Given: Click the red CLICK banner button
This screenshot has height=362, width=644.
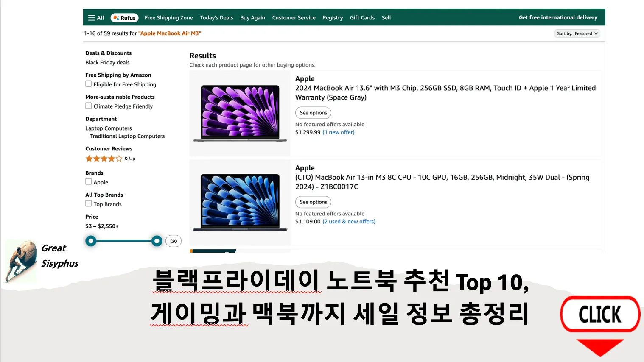Looking at the screenshot, I should [x=600, y=314].
